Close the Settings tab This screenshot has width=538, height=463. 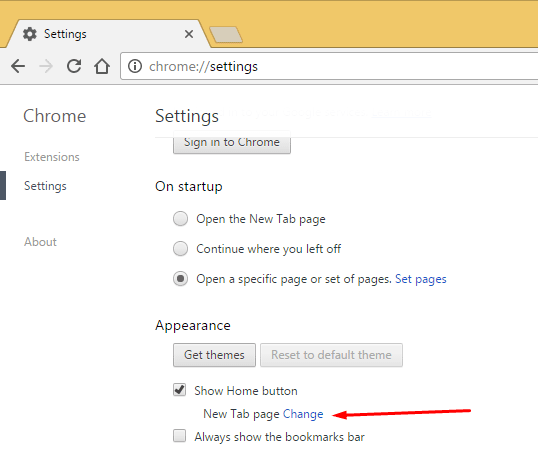click(189, 34)
